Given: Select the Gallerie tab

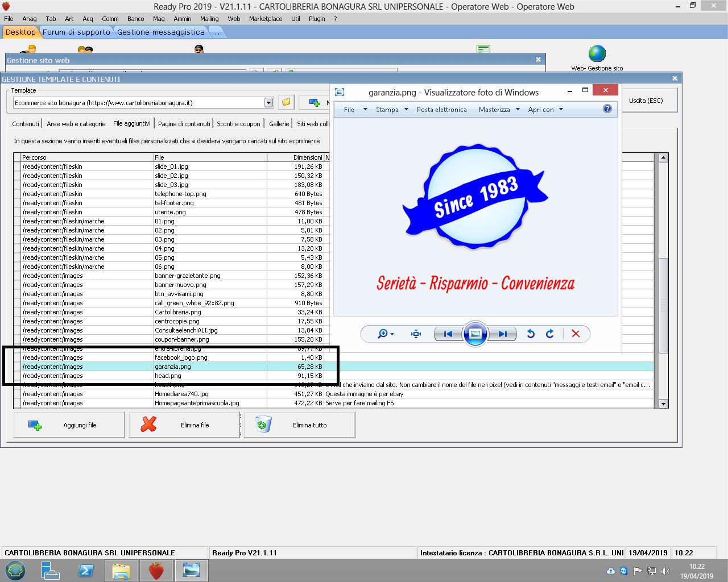Looking at the screenshot, I should tap(279, 123).
